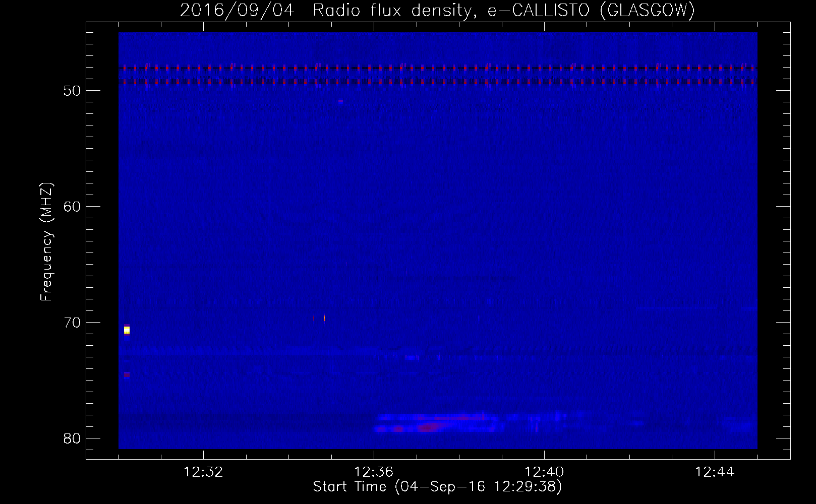Image resolution: width=816 pixels, height=504 pixels.
Task: Select the Frequency (MHZ) axis label
Action: click(x=46, y=242)
